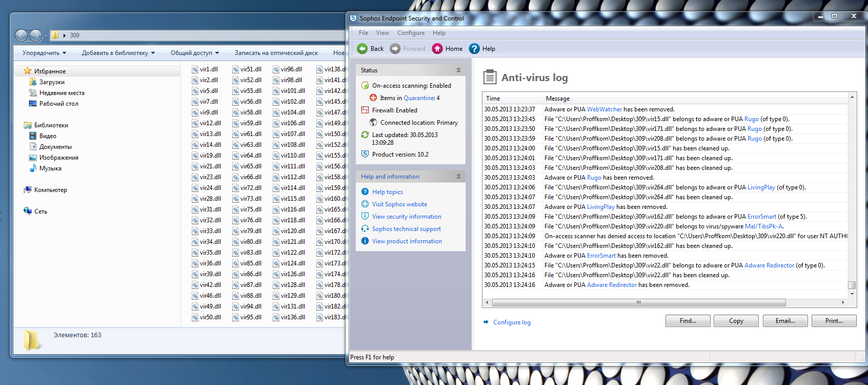
Task: Open the Help menu in Sophos
Action: tap(439, 33)
